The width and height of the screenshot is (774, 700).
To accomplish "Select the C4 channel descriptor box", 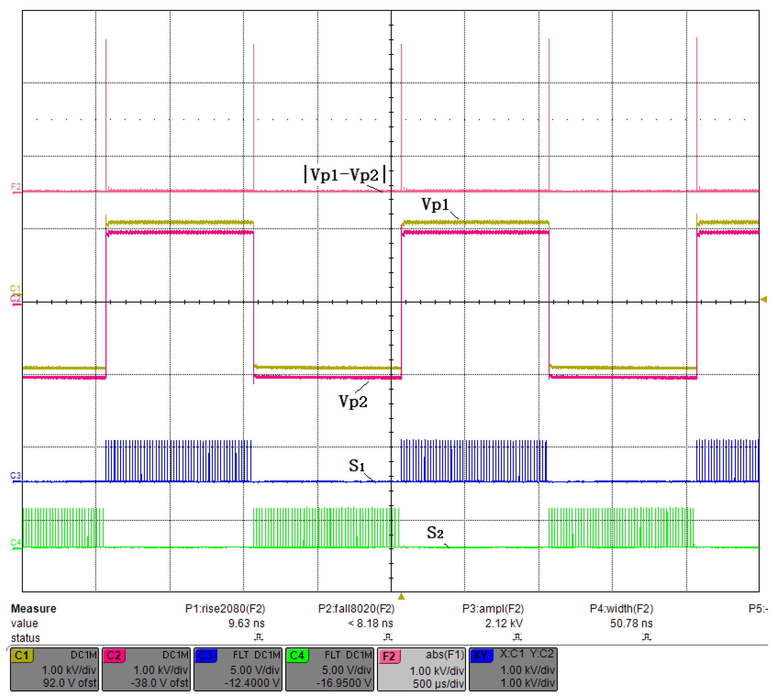I will pyautogui.click(x=329, y=669).
